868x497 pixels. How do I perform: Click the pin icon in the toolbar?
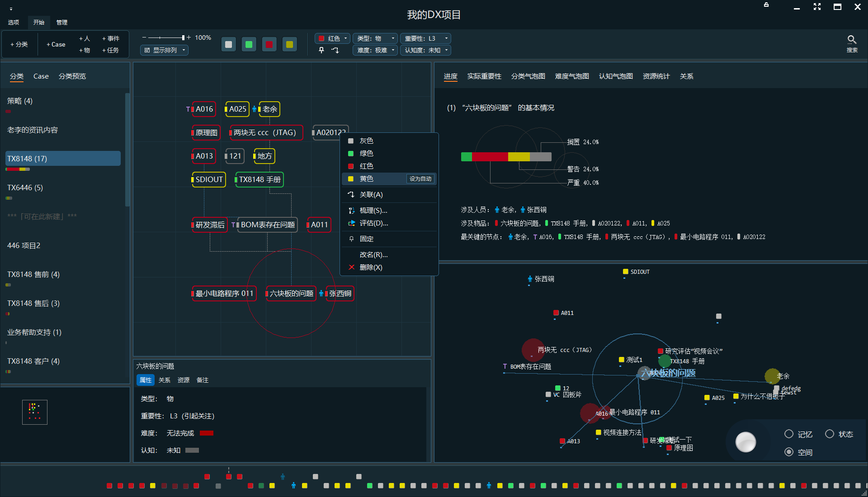click(321, 50)
